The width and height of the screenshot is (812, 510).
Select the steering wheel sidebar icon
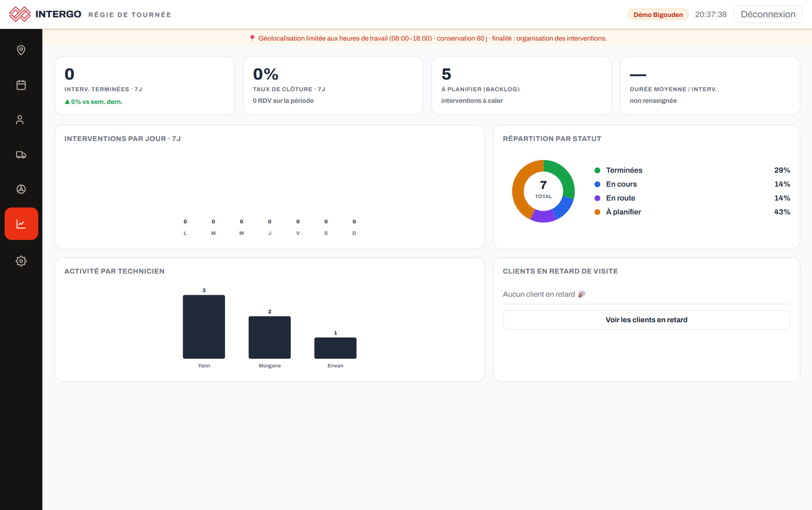point(21,189)
